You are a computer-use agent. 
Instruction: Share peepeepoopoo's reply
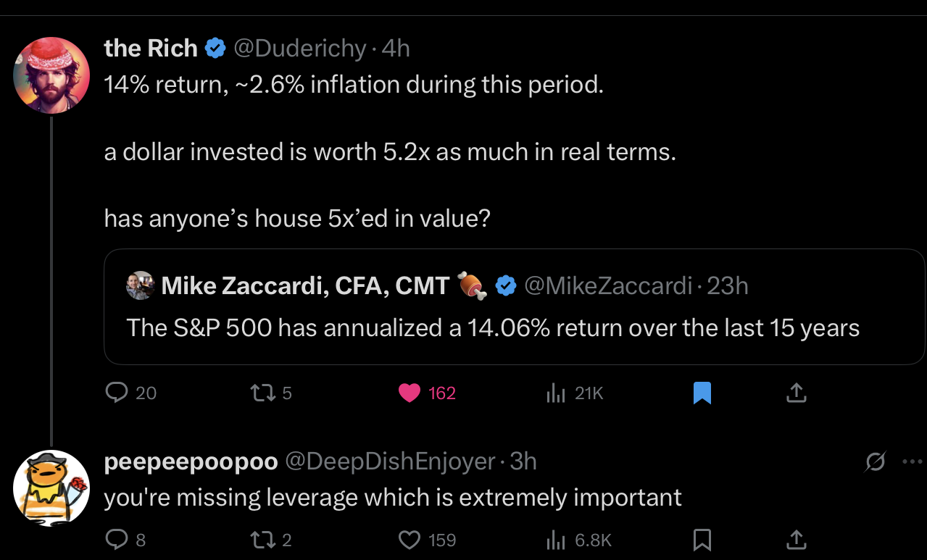pos(796,539)
